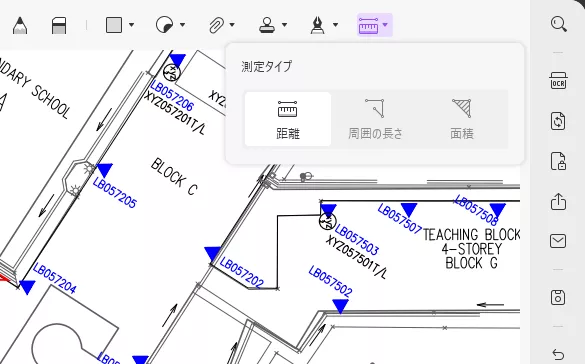The image size is (585, 364).
Task: Click the undo arrow icon
Action: (x=558, y=354)
